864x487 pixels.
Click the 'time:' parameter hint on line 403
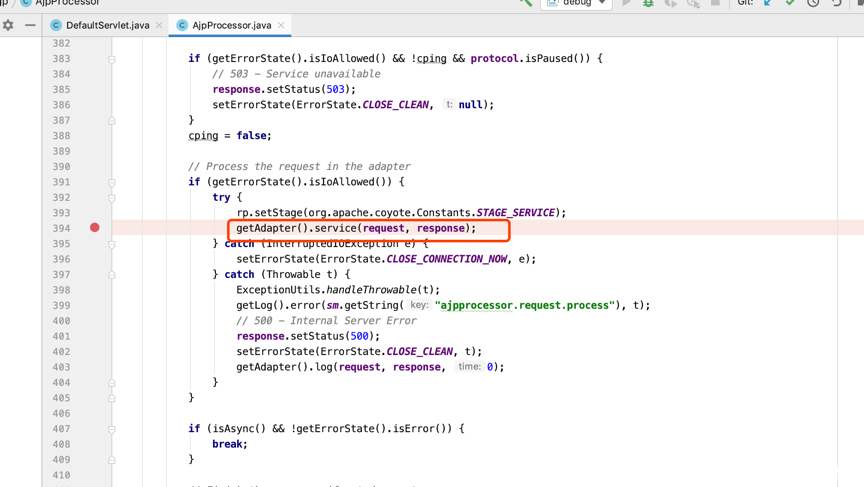469,366
